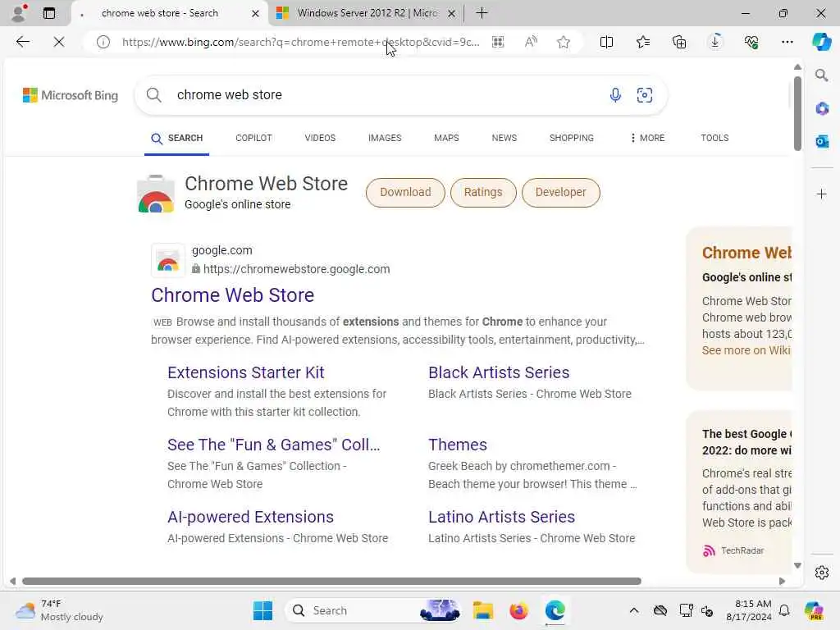Open Collections icon

[x=679, y=42]
